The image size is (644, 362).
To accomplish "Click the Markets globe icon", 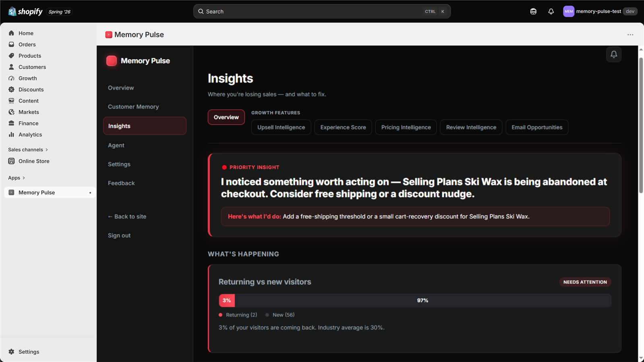I will coord(11,112).
